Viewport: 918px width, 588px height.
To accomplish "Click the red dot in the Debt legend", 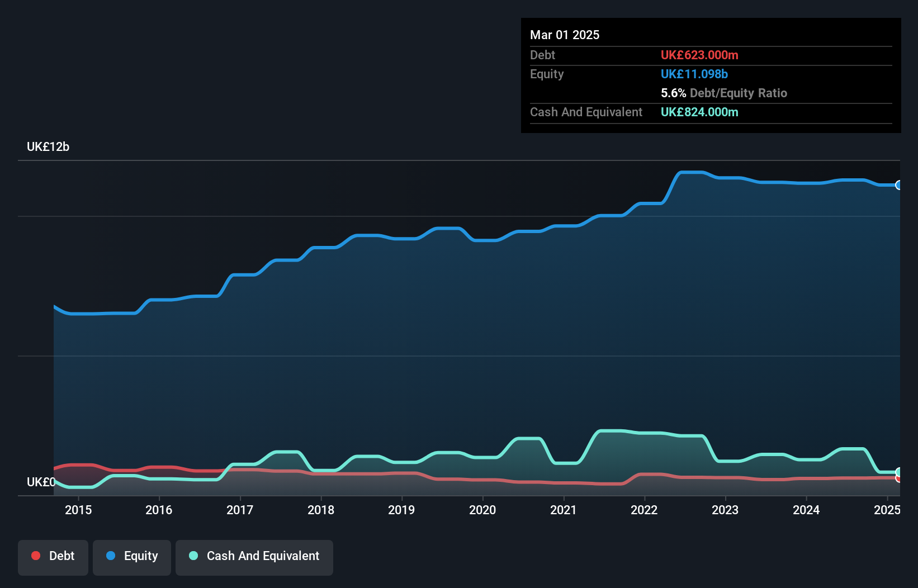I will point(36,556).
